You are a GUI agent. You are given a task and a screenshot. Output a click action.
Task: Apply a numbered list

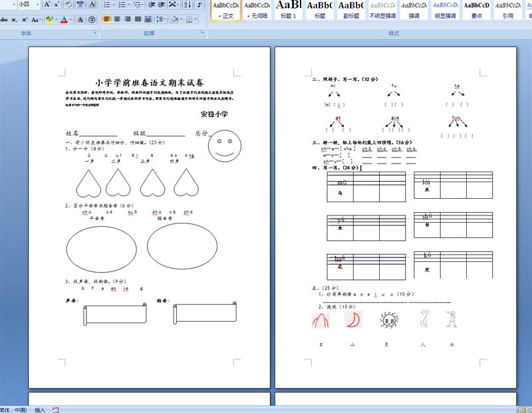point(122,5)
